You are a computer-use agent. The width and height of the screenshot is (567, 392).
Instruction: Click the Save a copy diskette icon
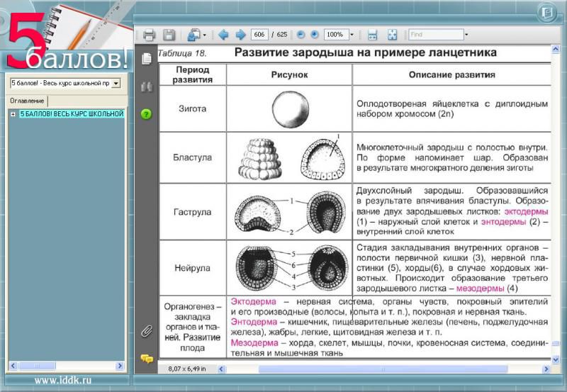coord(169,35)
